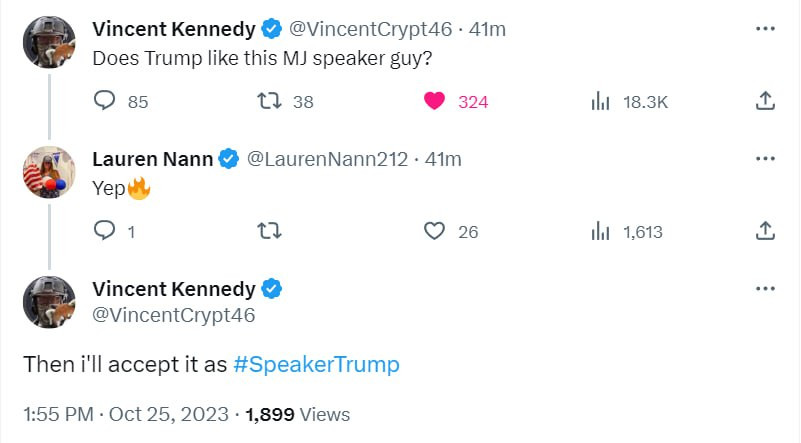Viewport: 801px width, 443px height.
Task: Retweet Lauren Nann's Yep reply
Action: click(270, 231)
